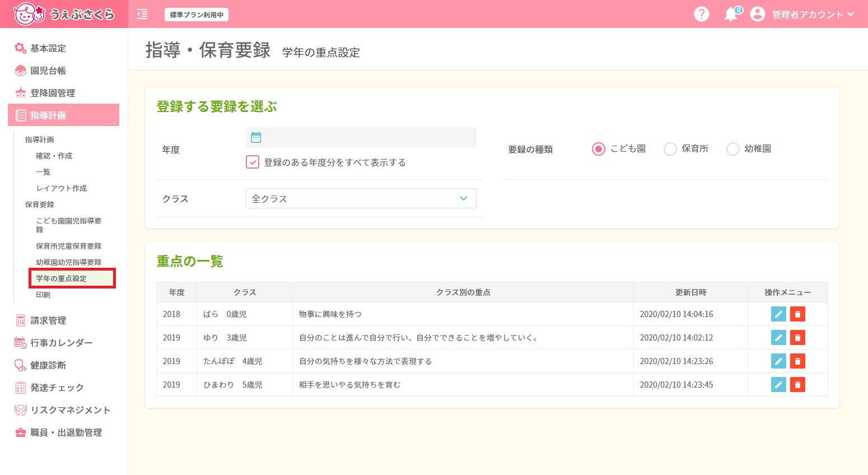Select the 保育所 radio button
The height and width of the screenshot is (475, 868).
[x=670, y=149]
